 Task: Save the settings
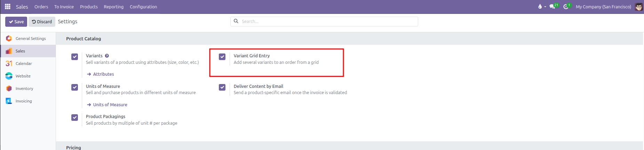point(16,22)
